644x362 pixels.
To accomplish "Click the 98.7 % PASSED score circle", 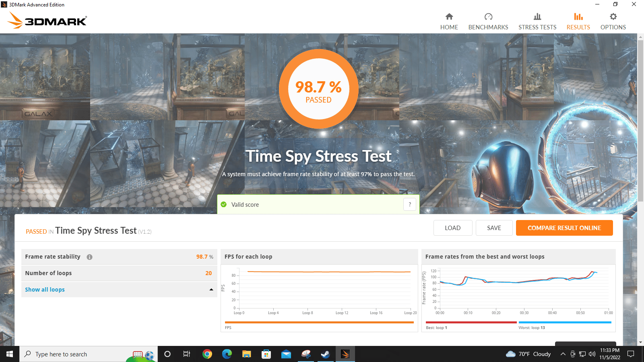I will [318, 89].
